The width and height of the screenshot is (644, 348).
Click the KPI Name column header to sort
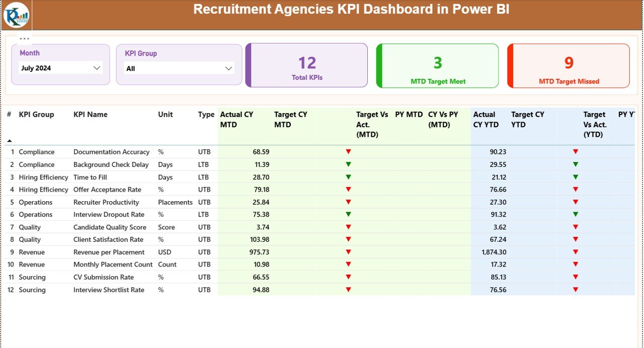pyautogui.click(x=90, y=114)
